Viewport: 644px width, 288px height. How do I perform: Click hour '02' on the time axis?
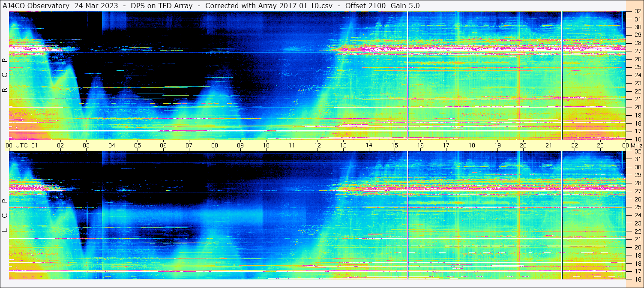[60, 145]
